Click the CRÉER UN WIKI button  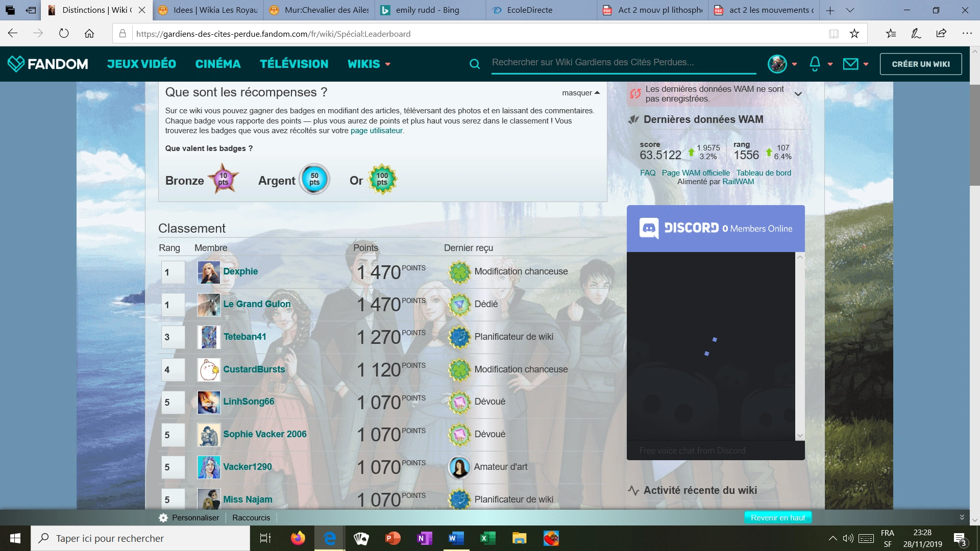click(x=920, y=64)
